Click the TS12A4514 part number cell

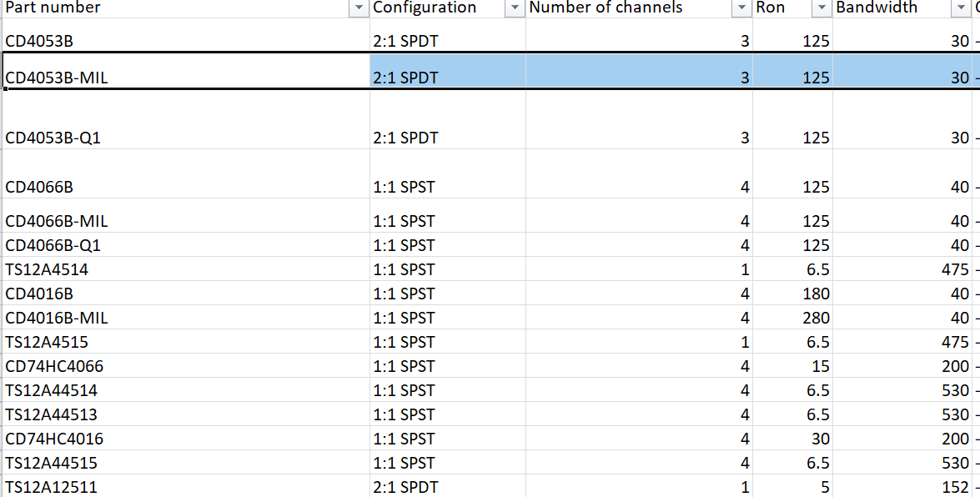pyautogui.click(x=185, y=269)
